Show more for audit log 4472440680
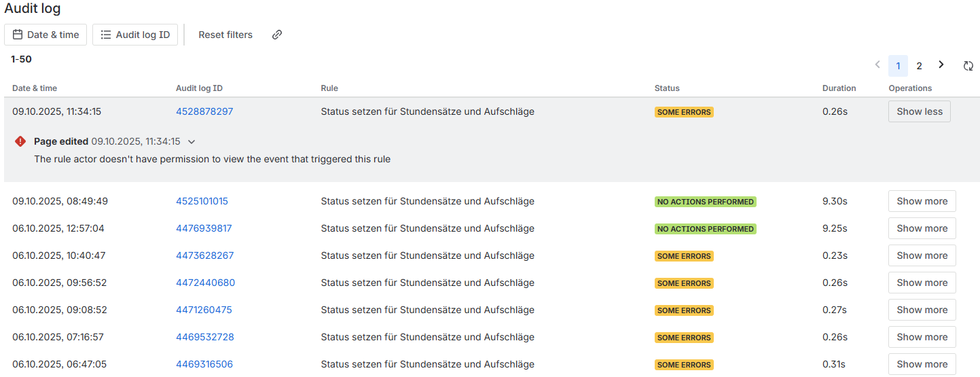Screen dimensions: 980x377 coord(922,283)
